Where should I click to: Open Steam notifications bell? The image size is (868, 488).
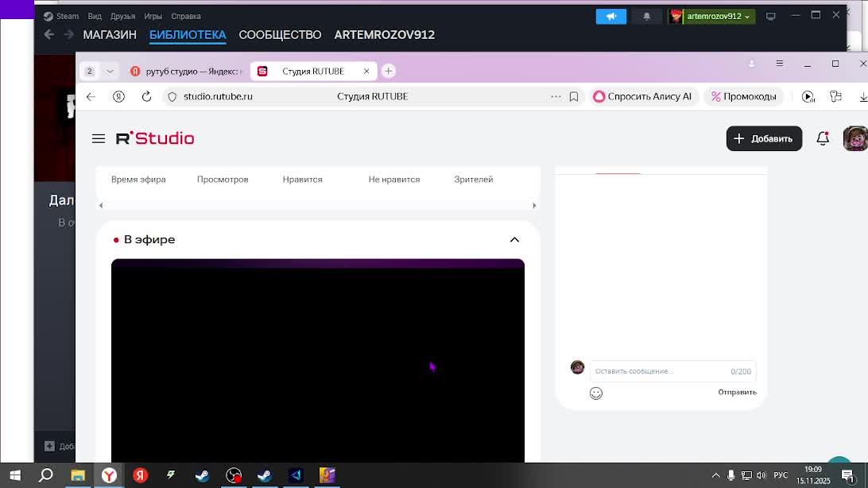646,17
